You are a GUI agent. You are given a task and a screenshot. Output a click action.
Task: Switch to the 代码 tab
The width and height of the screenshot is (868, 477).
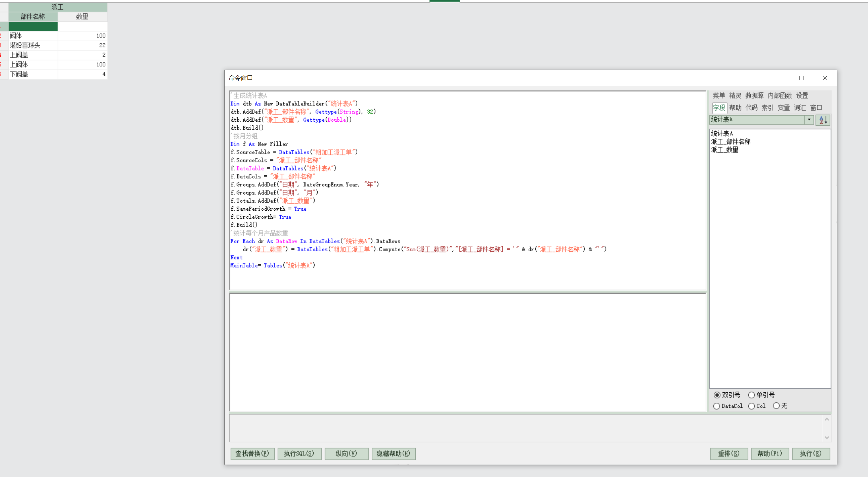click(x=752, y=108)
